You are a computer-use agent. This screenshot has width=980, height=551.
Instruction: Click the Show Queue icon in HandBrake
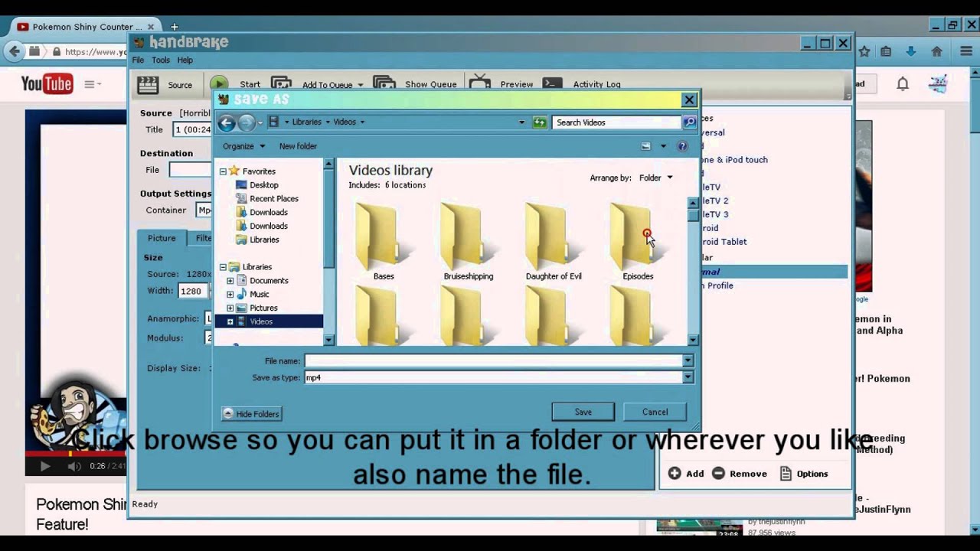pyautogui.click(x=384, y=83)
